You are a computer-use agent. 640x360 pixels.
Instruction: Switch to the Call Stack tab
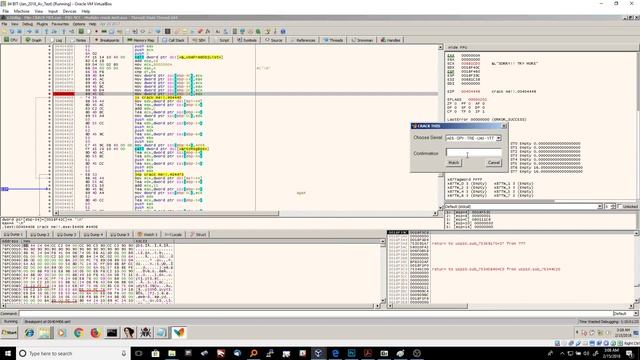click(173, 40)
